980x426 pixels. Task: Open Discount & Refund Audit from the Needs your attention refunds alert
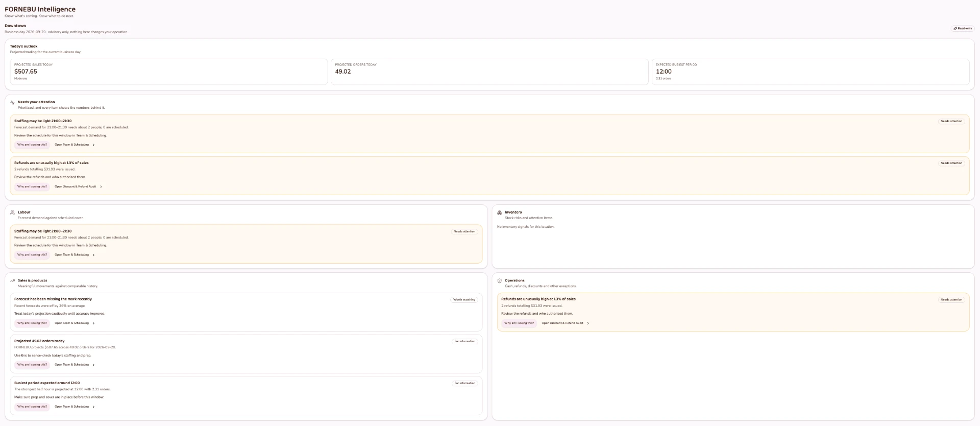tap(79, 186)
